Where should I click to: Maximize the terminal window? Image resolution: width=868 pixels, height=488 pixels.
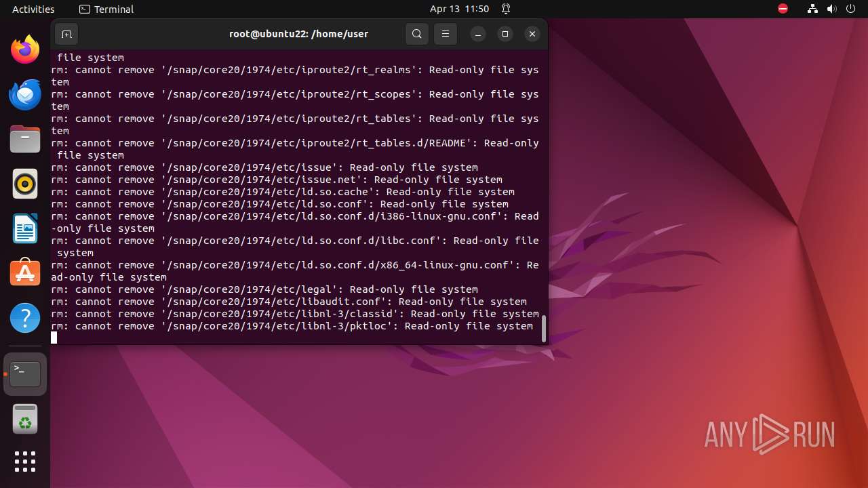tap(505, 34)
